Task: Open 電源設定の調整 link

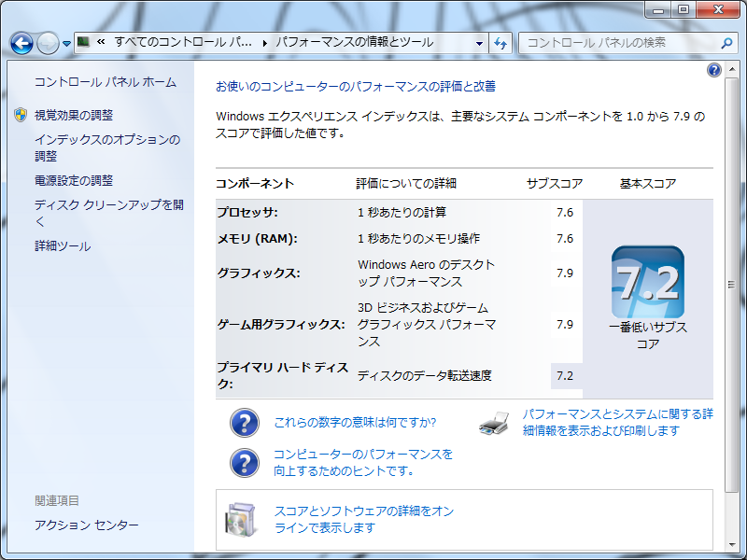Action: [74, 180]
